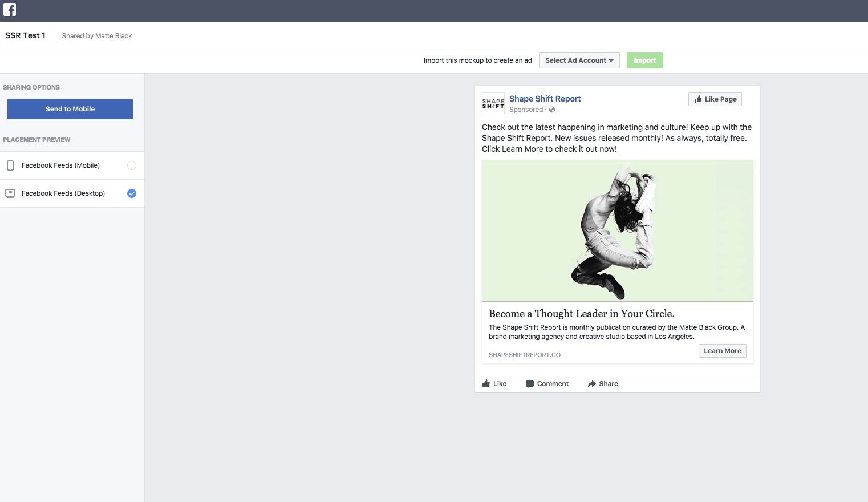Click the Like Page button
Viewport: 868px width, 502px height.
tap(715, 99)
